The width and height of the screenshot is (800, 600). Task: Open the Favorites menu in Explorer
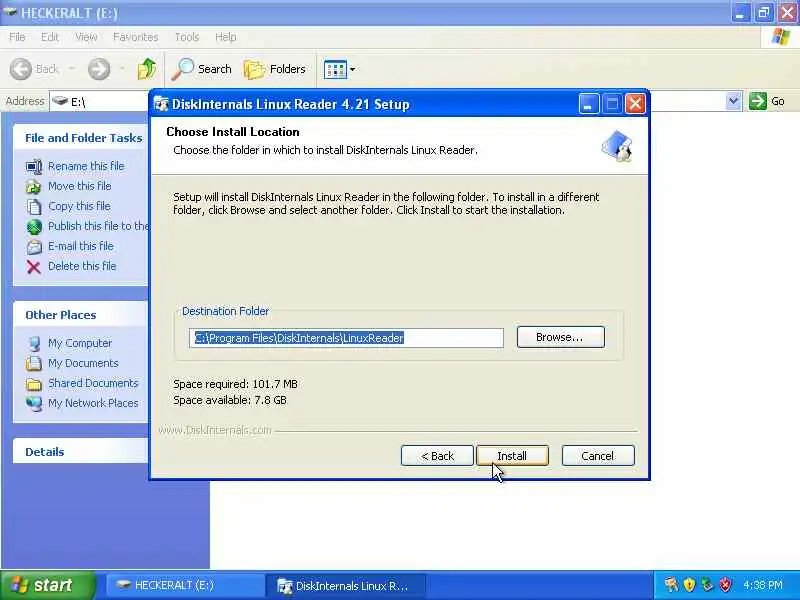coord(135,37)
